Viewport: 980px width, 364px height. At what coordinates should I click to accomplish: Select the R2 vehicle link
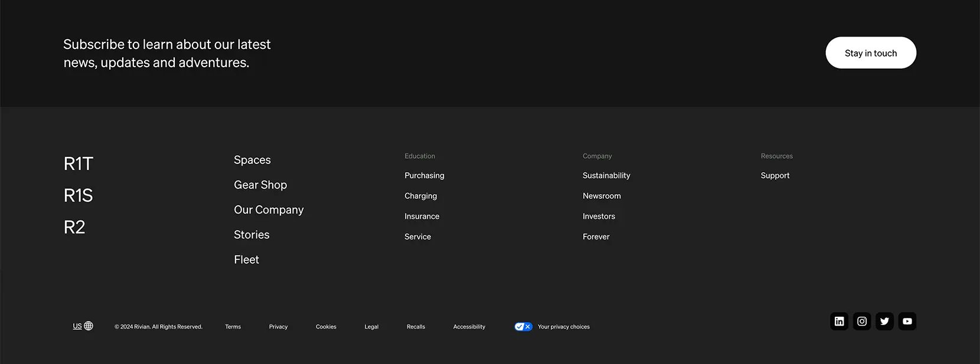coord(74,227)
